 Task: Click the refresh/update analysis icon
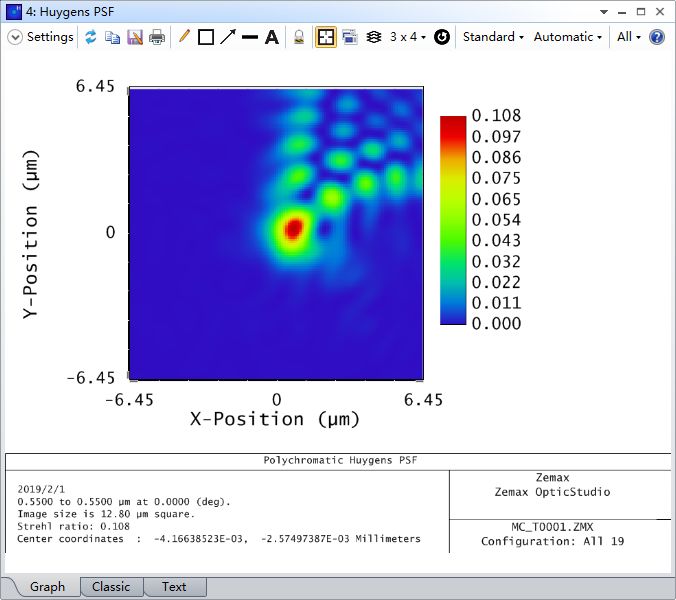91,37
